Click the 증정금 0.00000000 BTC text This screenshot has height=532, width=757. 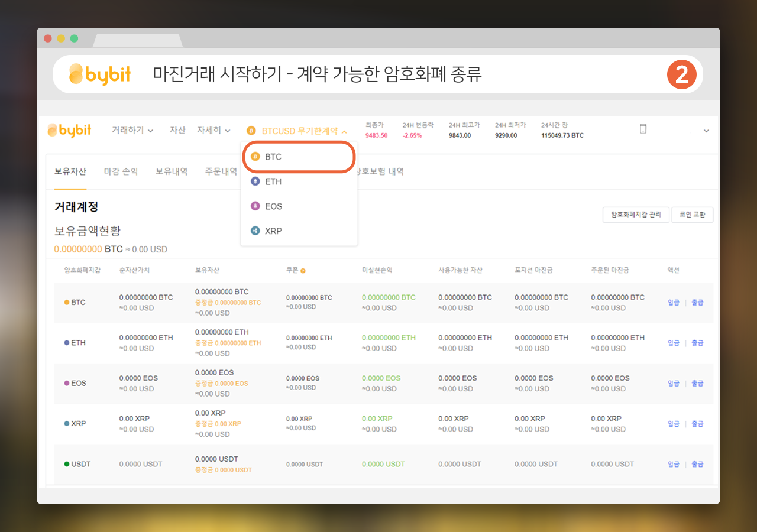pos(228,303)
